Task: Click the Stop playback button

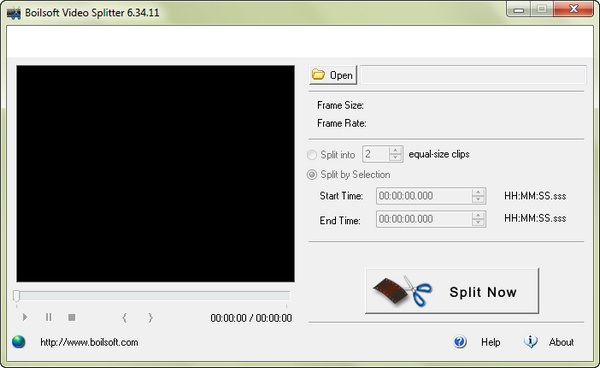Action: [x=72, y=317]
